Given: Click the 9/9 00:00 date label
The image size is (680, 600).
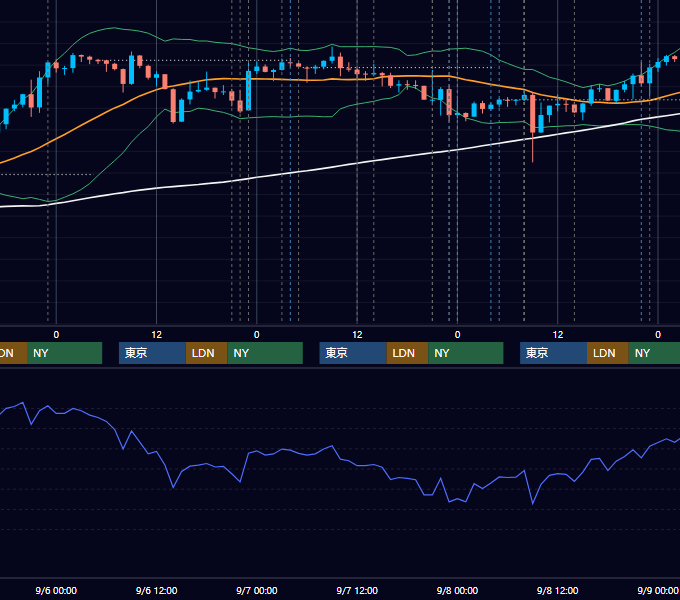Looking at the screenshot, I should [x=658, y=590].
